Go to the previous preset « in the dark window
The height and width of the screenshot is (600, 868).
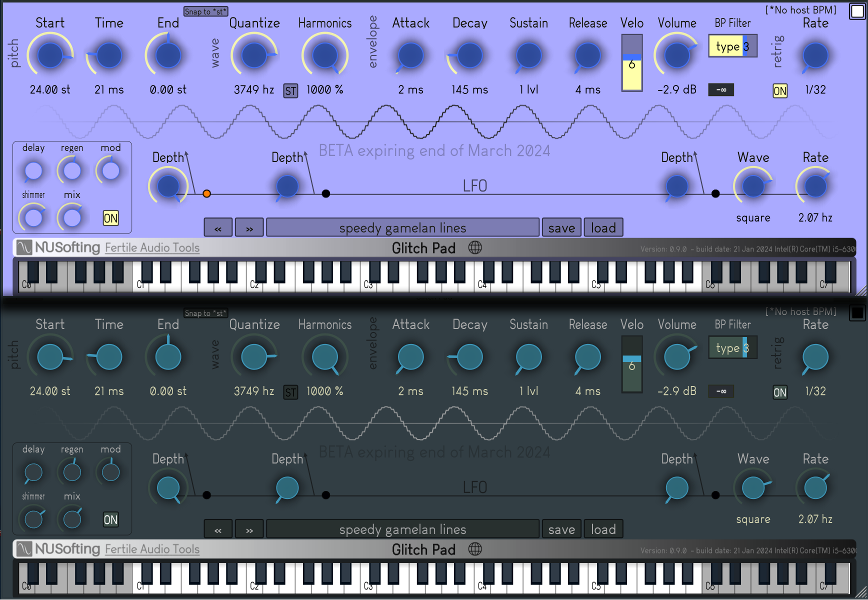pos(218,529)
